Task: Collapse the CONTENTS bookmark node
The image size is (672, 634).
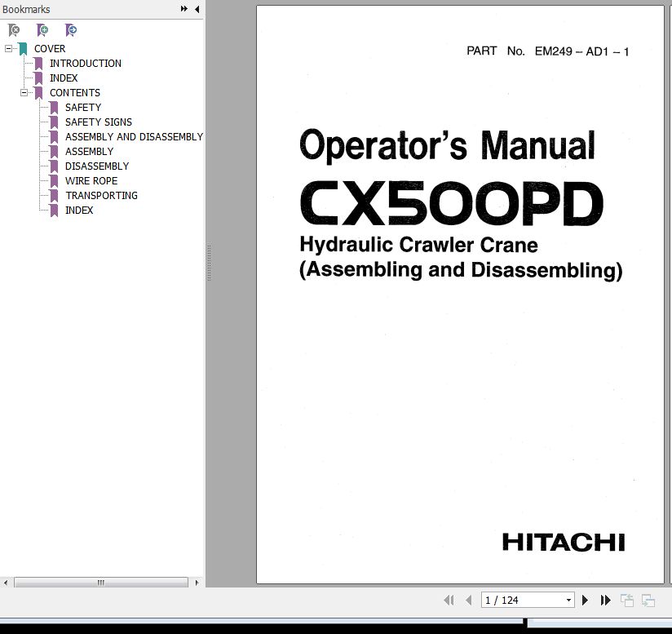Action: tap(24, 93)
